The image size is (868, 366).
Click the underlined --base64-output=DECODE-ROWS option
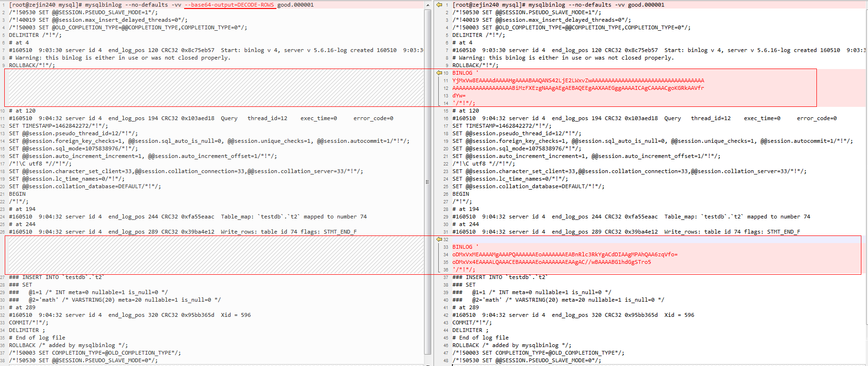[230, 5]
